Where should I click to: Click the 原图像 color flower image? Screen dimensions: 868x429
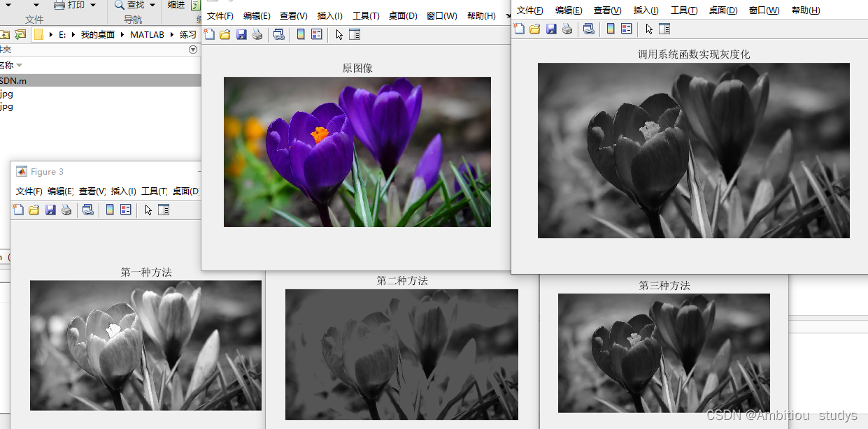click(357, 152)
